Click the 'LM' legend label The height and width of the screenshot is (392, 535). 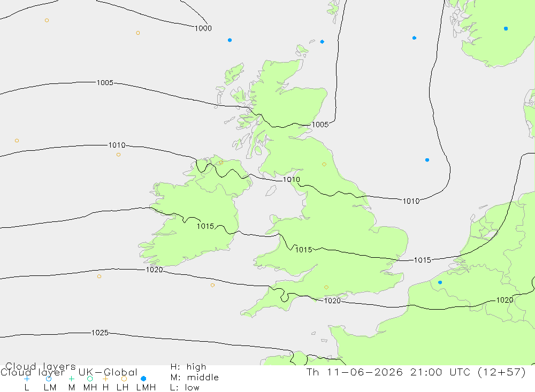pyautogui.click(x=50, y=388)
